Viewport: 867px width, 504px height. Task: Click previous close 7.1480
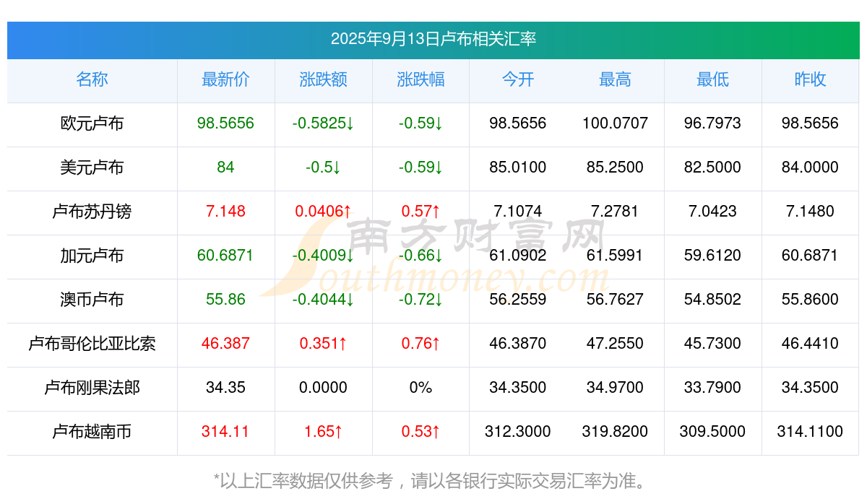click(810, 212)
